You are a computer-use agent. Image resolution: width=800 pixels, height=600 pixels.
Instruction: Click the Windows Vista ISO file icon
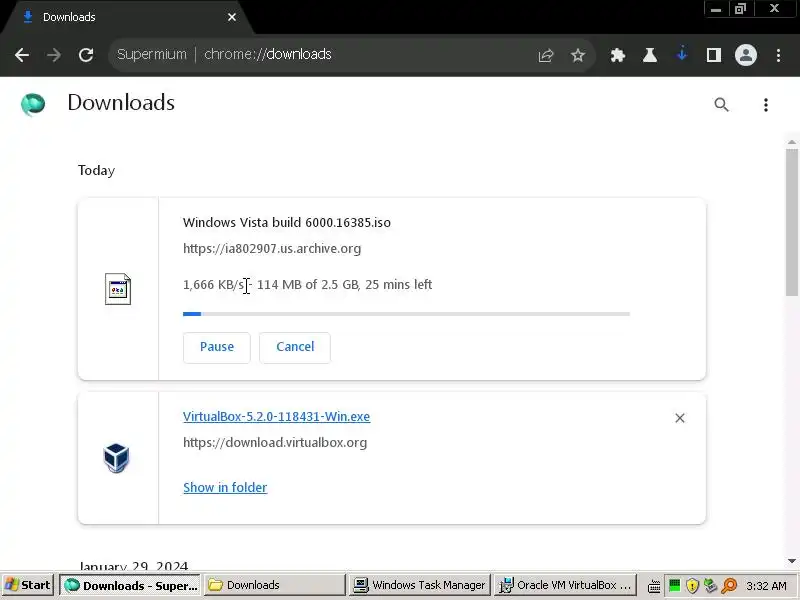(x=118, y=289)
